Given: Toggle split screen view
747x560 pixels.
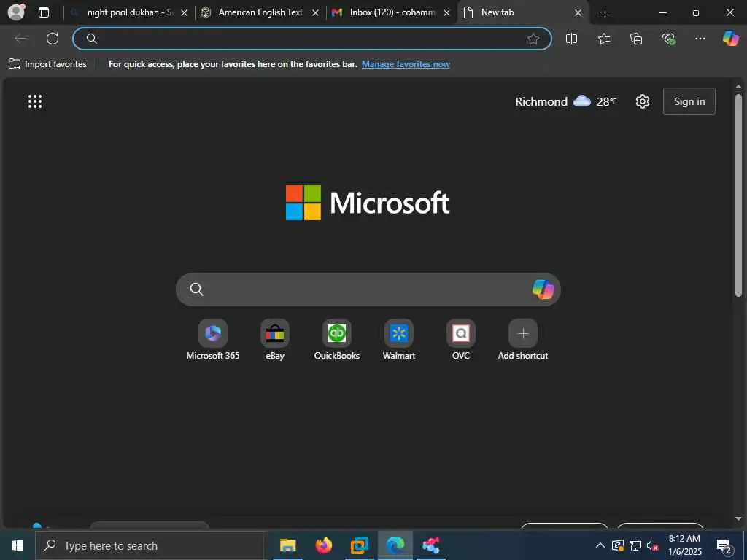Looking at the screenshot, I should point(571,39).
